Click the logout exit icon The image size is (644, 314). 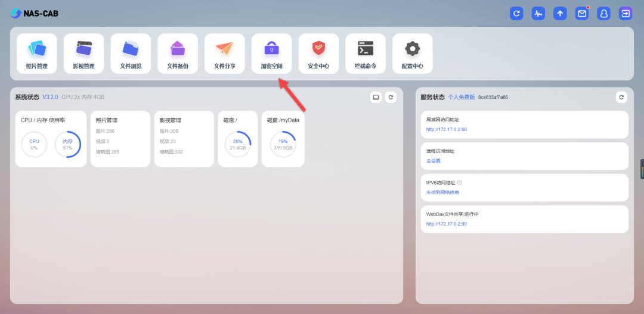626,13
